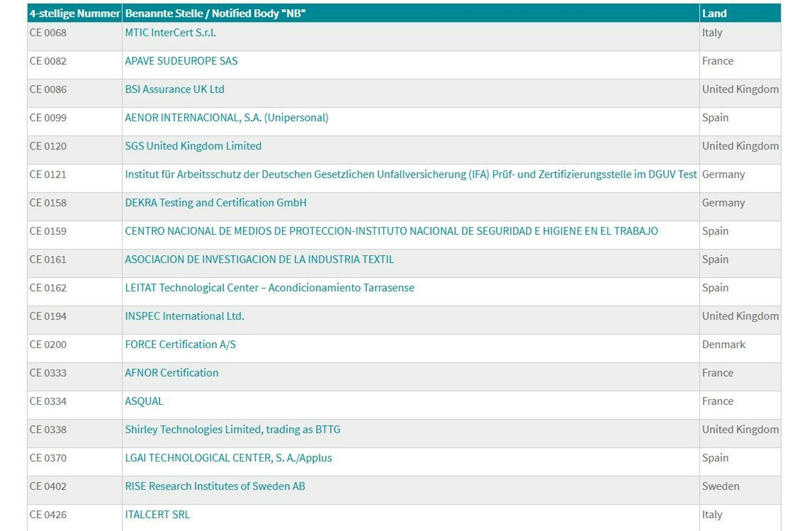
Task: Select AENOR INTERNACIONAL, S.A. (Unipersonal) link
Action: [x=226, y=118]
